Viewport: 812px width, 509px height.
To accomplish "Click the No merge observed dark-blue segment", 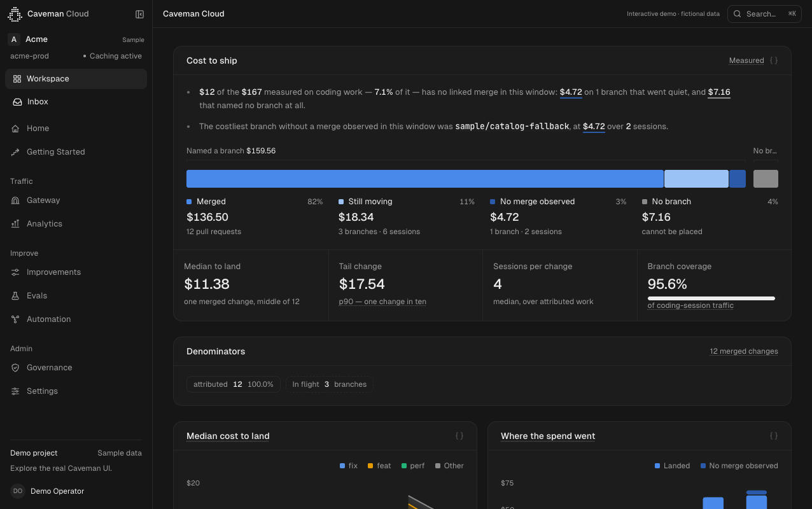I will [737, 179].
